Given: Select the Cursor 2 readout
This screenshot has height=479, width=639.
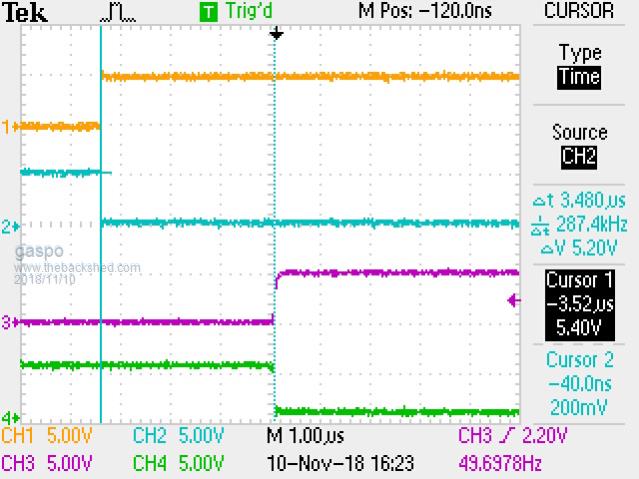Looking at the screenshot, I should point(580,382).
